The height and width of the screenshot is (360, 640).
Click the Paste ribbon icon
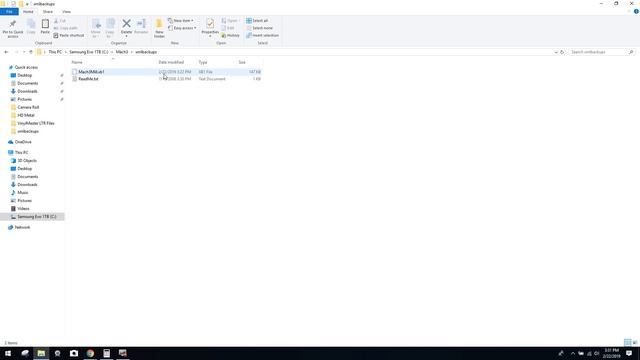pyautogui.click(x=45, y=27)
